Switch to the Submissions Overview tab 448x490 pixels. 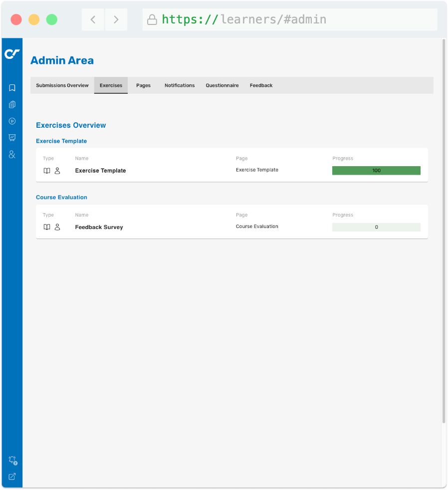point(62,85)
